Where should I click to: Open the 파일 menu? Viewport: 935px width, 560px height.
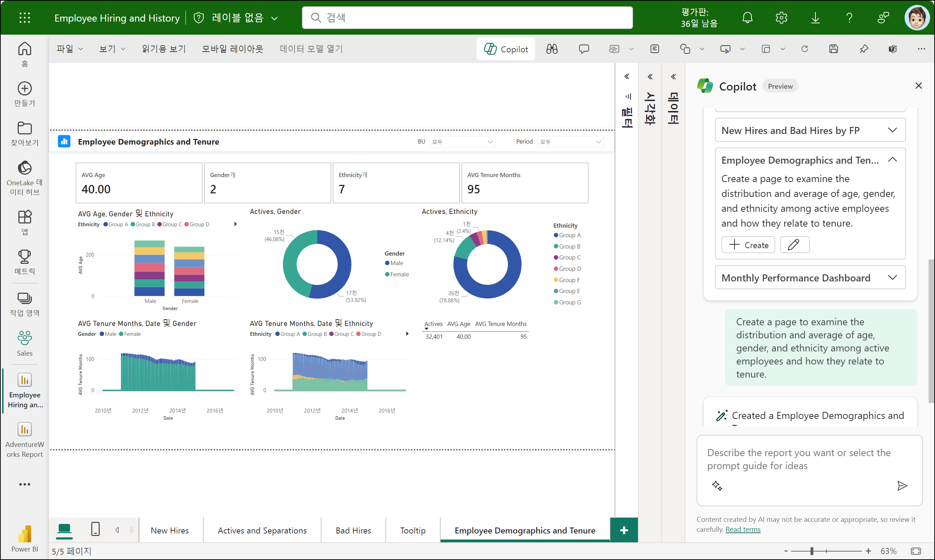pyautogui.click(x=69, y=49)
